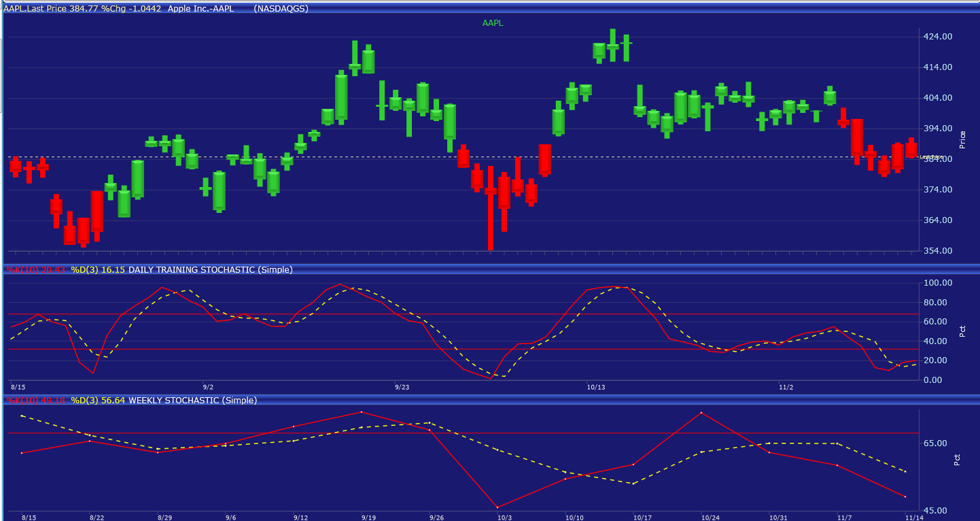Click the 9/6 weekly date label
Image resolution: width=980 pixels, height=521 pixels.
pyautogui.click(x=232, y=518)
